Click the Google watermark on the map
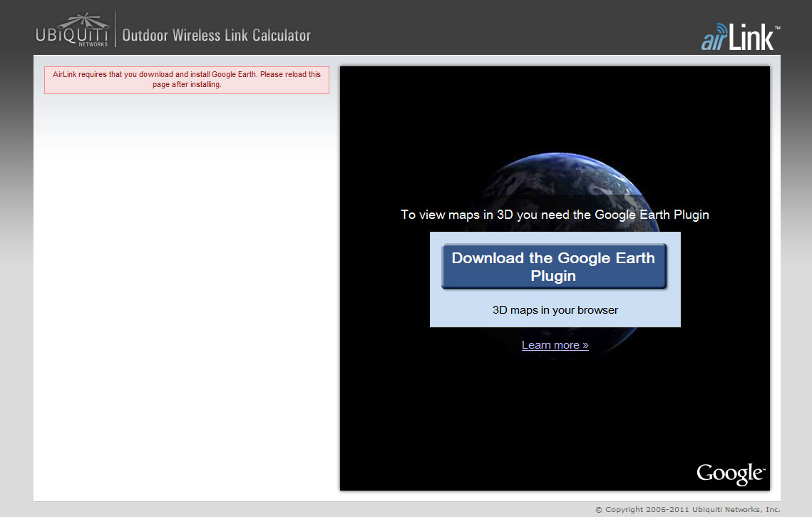Viewport: 812px width, 517px height. (730, 473)
